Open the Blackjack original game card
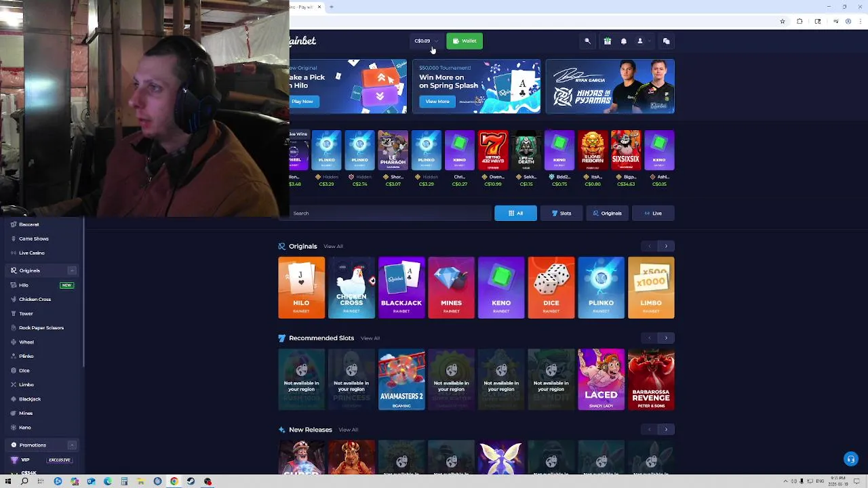The image size is (868, 488). pos(401,287)
